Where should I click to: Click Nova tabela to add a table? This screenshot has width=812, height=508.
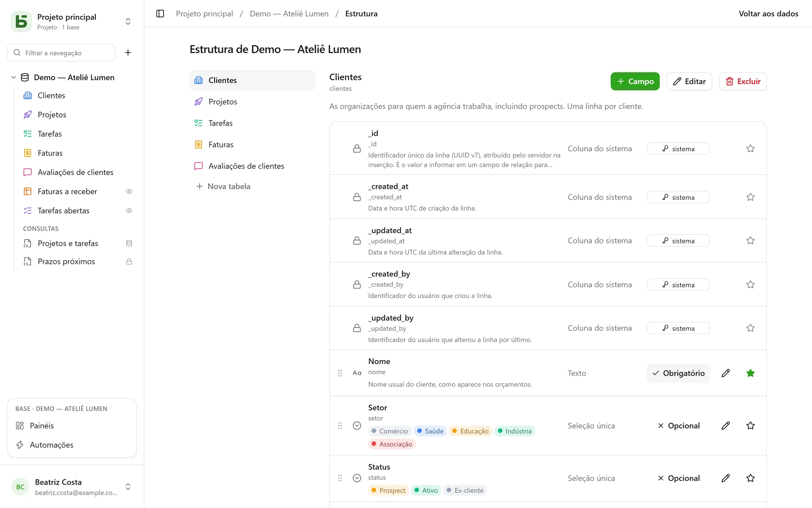223,187
